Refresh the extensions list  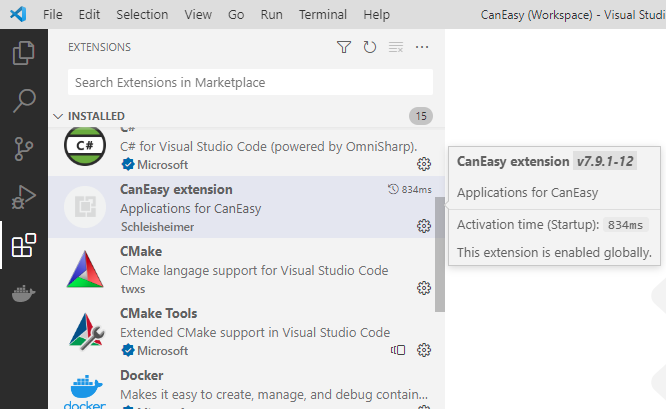tap(370, 47)
